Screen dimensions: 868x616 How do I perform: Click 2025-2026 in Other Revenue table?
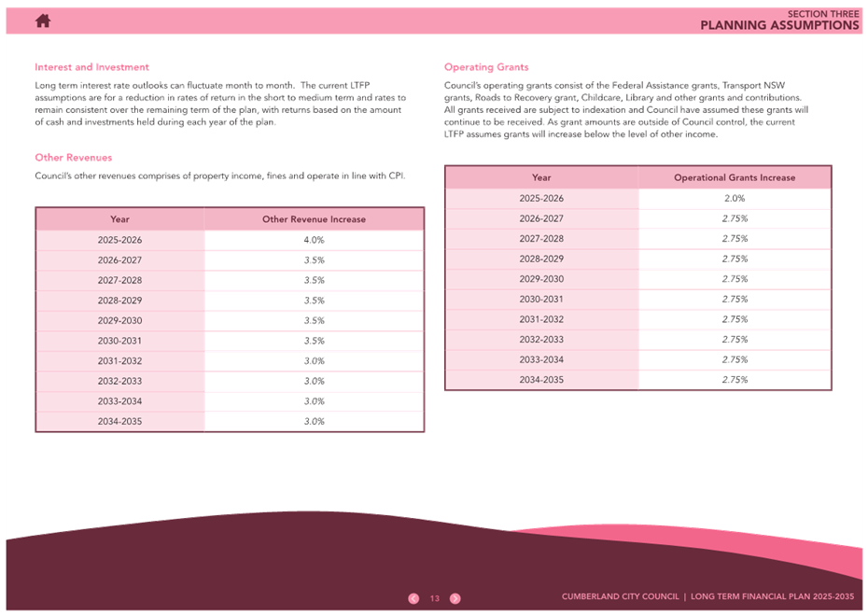[119, 240]
